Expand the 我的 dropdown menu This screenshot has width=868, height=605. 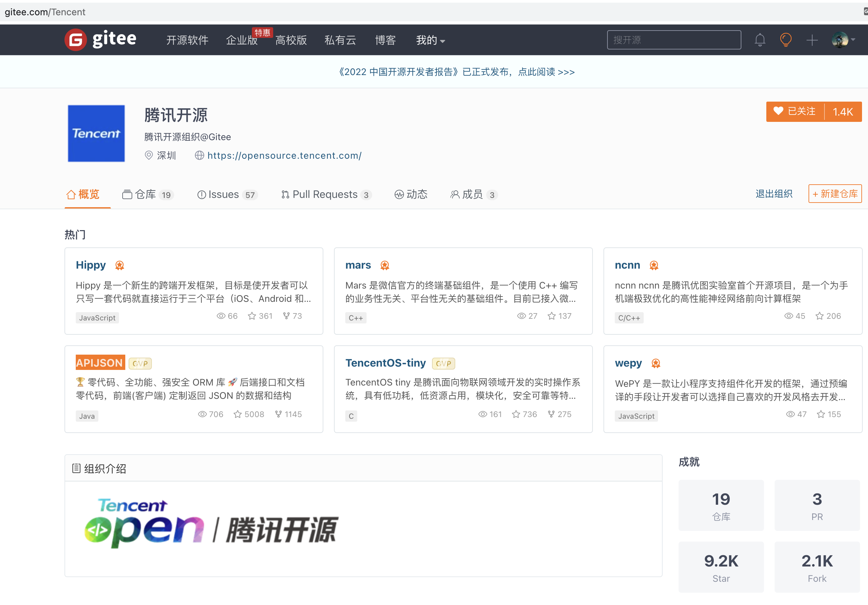coord(430,40)
